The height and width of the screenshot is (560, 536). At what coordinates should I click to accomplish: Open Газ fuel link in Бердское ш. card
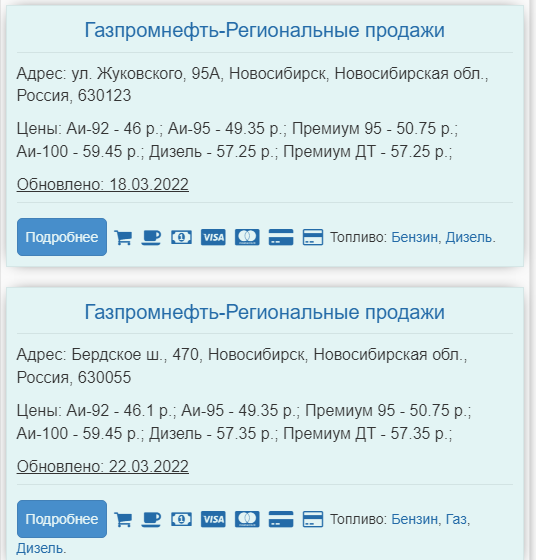[457, 519]
